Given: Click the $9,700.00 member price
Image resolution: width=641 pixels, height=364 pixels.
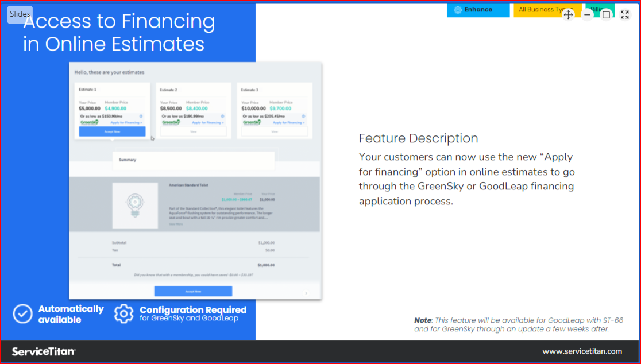Looking at the screenshot, I should [280, 109].
